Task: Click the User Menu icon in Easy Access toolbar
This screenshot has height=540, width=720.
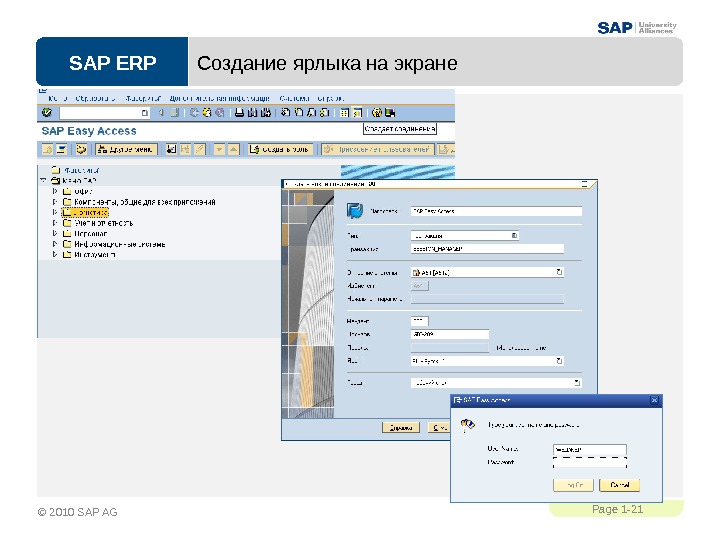Action: click(x=47, y=149)
